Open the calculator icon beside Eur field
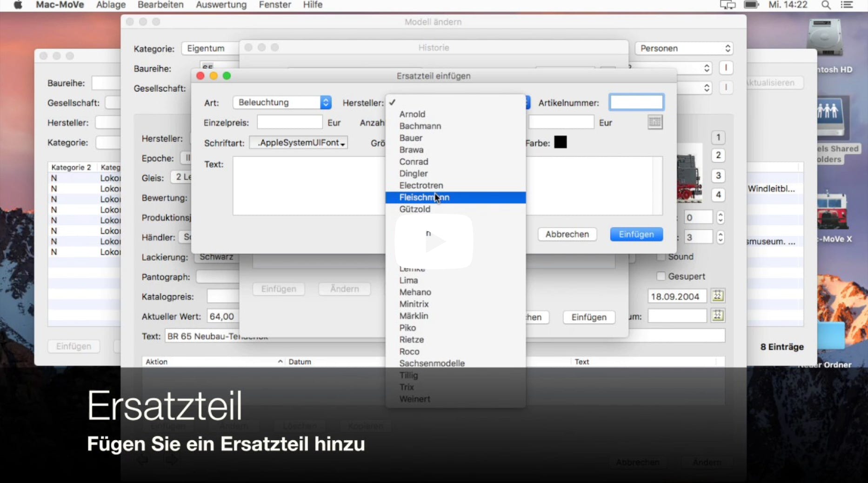 tap(654, 122)
